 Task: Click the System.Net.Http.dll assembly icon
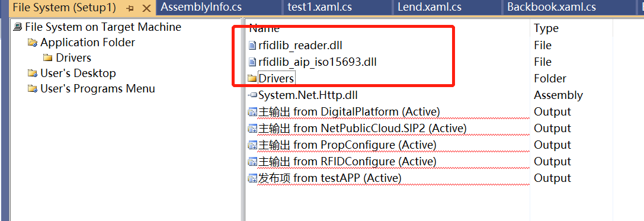coord(252,95)
